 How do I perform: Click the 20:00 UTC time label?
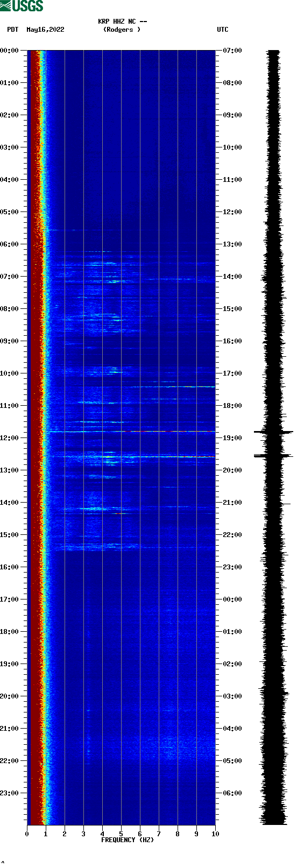click(x=232, y=470)
